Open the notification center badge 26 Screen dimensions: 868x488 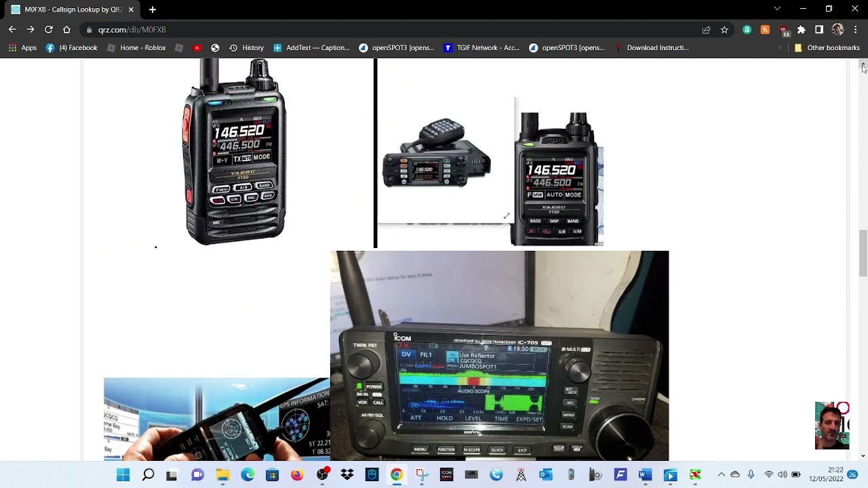pos(852,475)
